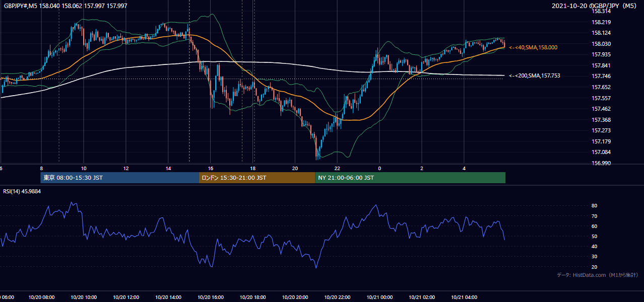Click the 10/20 12:00 time axis label
The height and width of the screenshot is (302, 644).
[x=126, y=297]
